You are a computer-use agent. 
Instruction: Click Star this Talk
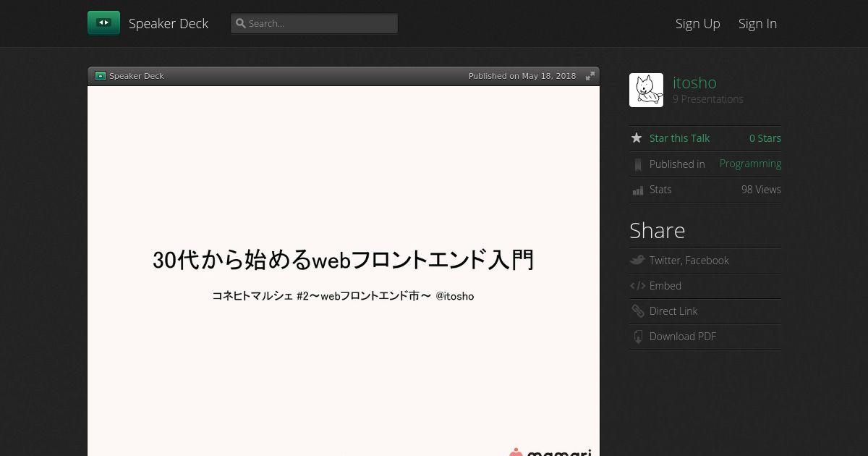(679, 138)
